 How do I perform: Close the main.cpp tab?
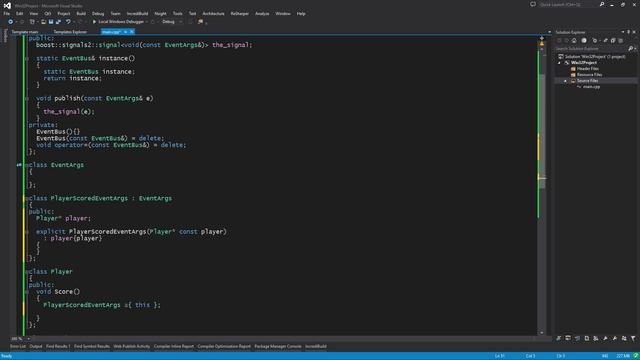tap(131, 32)
